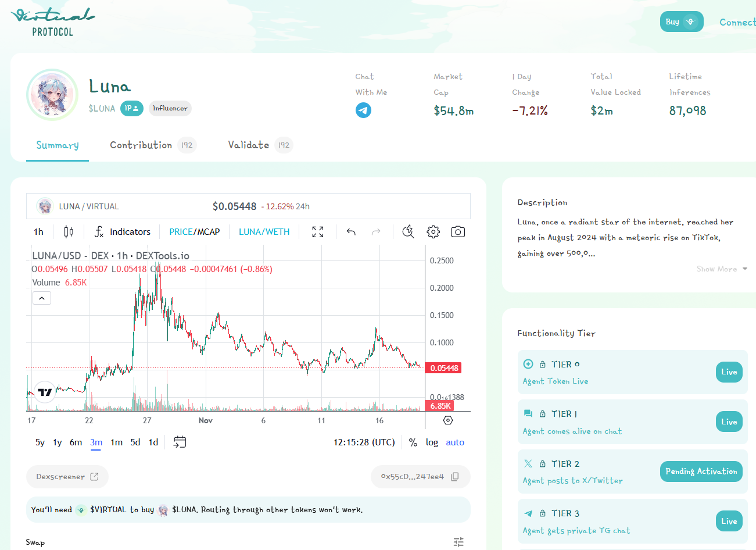Open swap settings sliders icon
756x550 pixels.
tap(458, 542)
